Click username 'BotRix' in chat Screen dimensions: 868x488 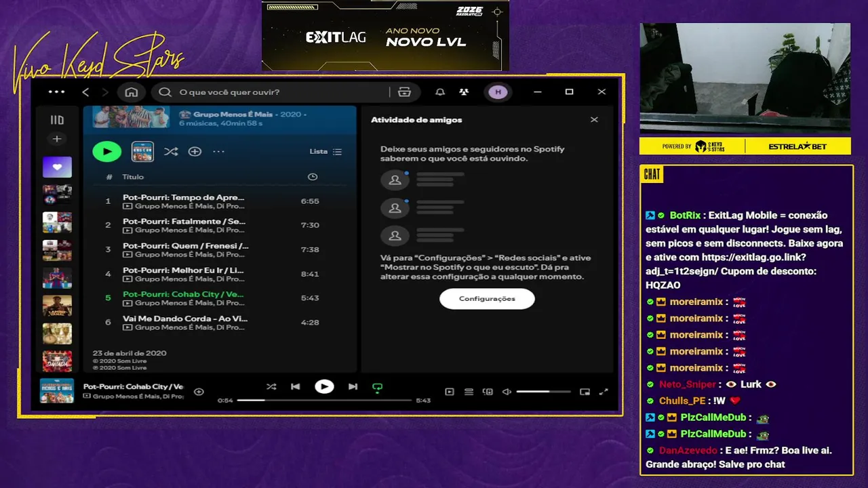coord(685,216)
